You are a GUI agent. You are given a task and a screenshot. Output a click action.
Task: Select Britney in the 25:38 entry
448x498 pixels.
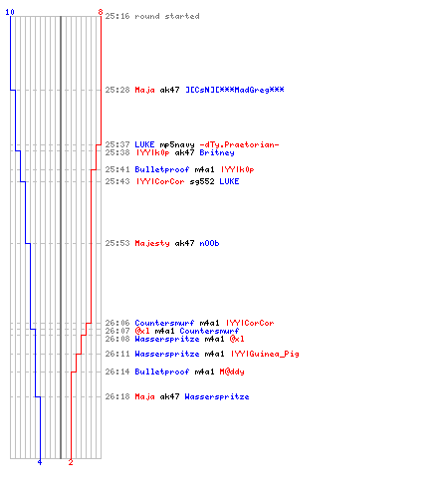point(217,152)
